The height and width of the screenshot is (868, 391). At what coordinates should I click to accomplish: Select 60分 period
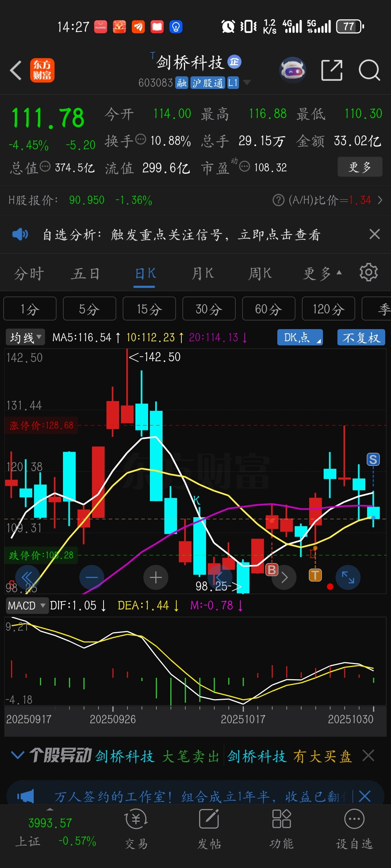(x=269, y=309)
